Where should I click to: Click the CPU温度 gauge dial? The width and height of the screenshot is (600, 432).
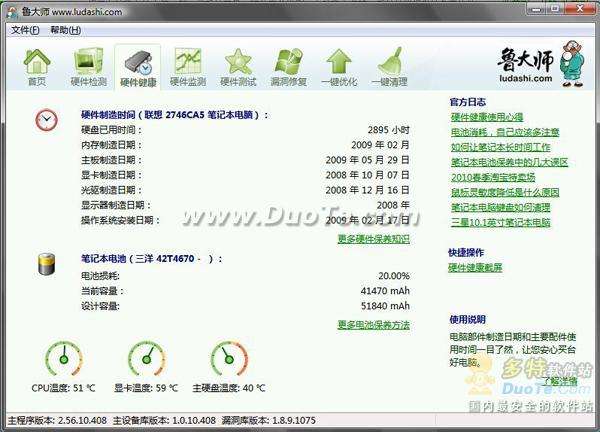[64, 359]
